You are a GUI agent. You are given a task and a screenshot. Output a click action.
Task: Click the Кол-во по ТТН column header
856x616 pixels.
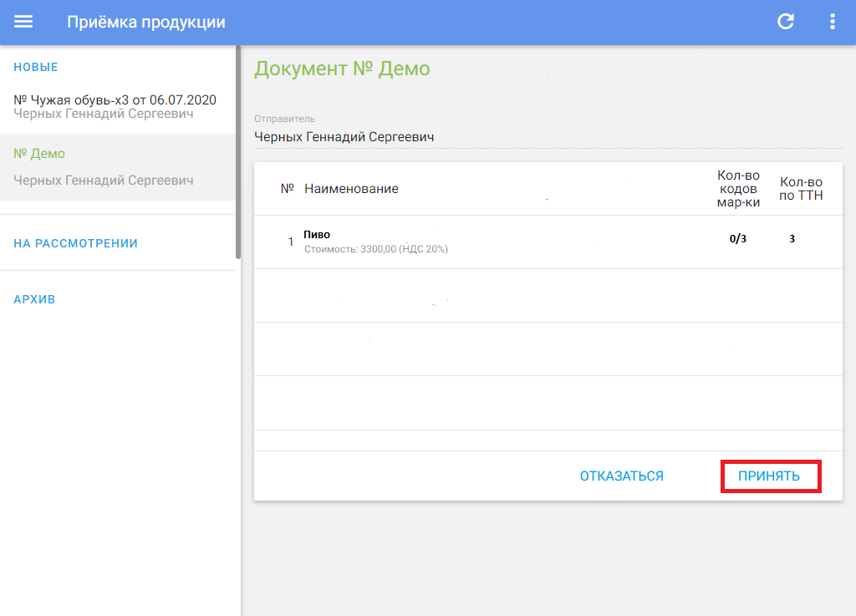[800, 189]
